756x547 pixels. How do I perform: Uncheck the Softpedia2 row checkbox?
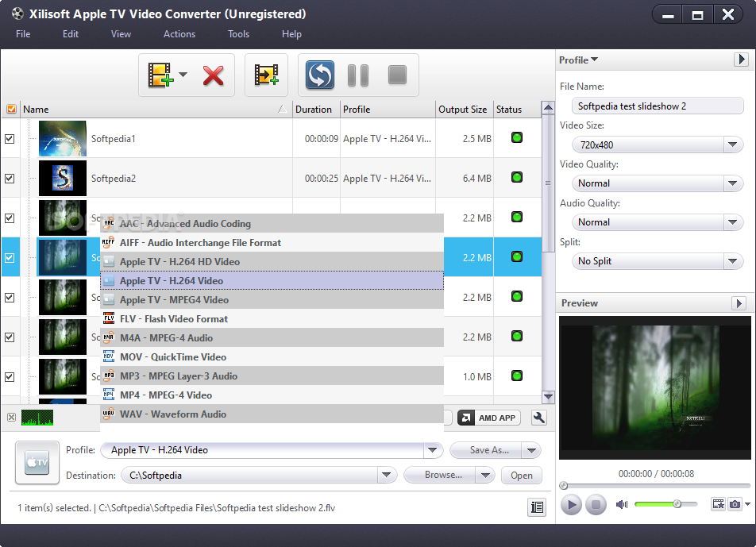coord(10,179)
